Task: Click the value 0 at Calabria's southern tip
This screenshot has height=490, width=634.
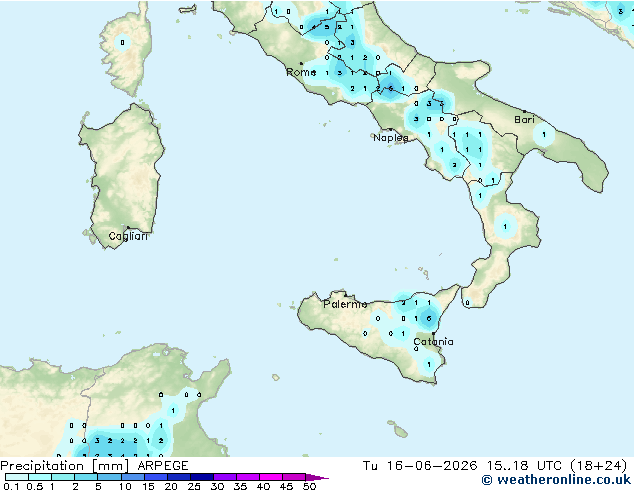Action: click(467, 302)
